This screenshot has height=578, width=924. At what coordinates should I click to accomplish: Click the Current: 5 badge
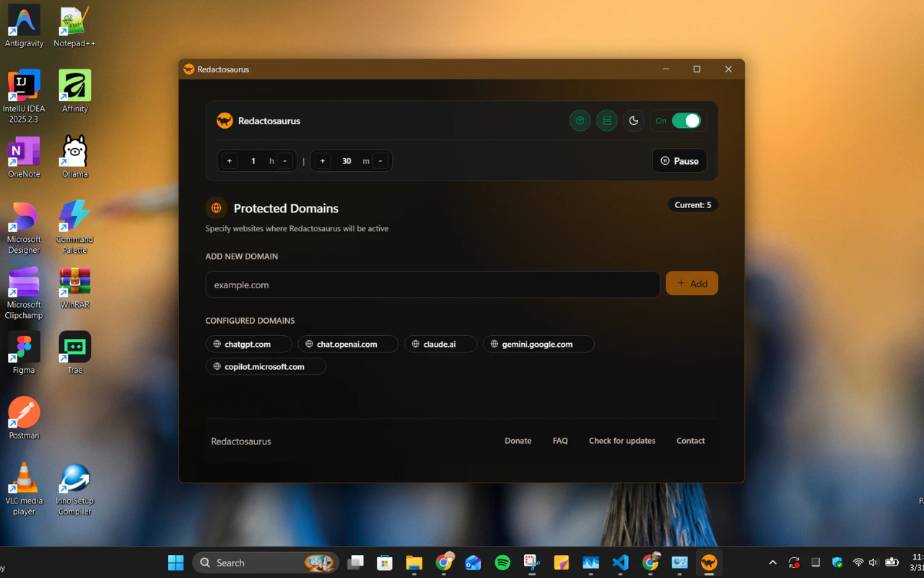[x=692, y=205]
